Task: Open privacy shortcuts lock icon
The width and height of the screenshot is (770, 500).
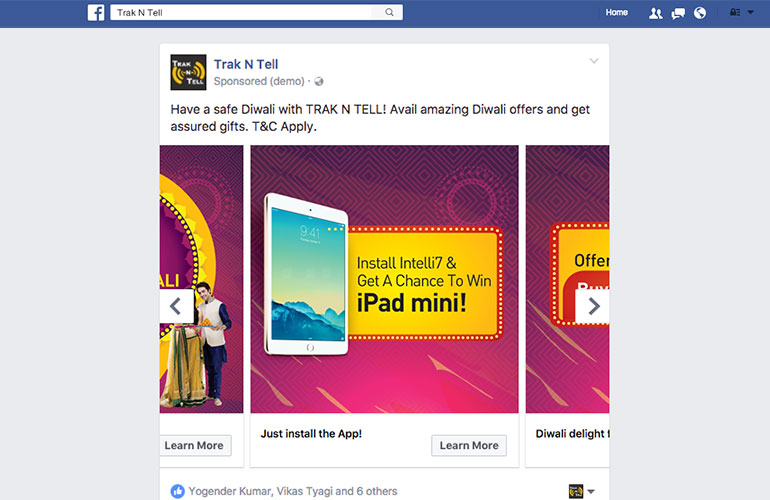Action: [735, 12]
